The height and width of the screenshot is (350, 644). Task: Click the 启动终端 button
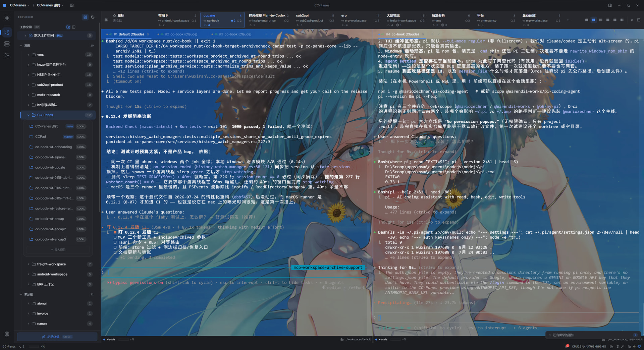(57, 337)
